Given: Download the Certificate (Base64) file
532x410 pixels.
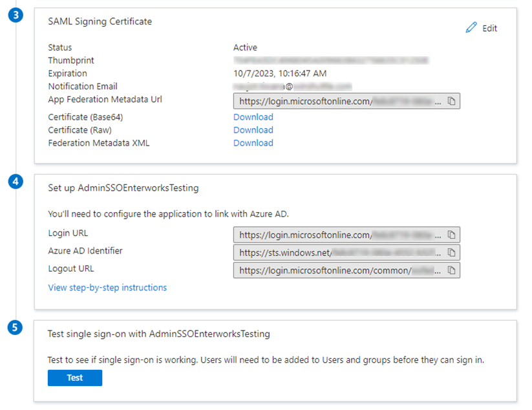Looking at the screenshot, I should pyautogui.click(x=253, y=117).
